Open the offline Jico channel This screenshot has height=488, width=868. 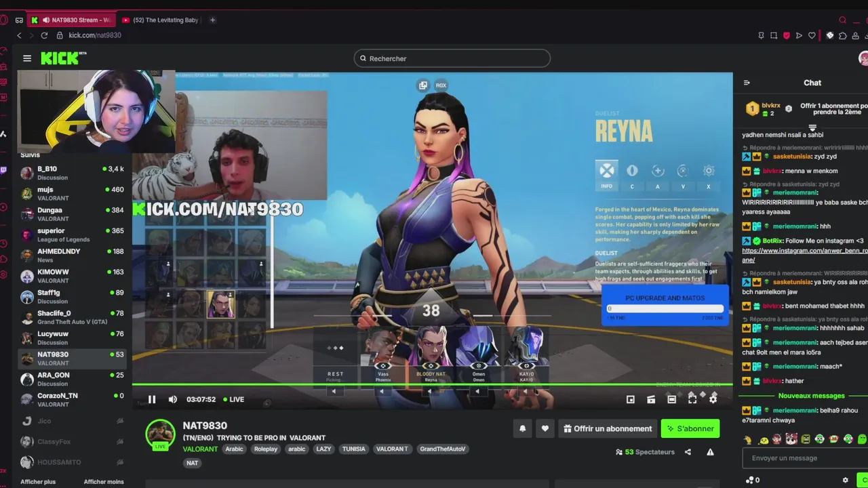(72, 421)
